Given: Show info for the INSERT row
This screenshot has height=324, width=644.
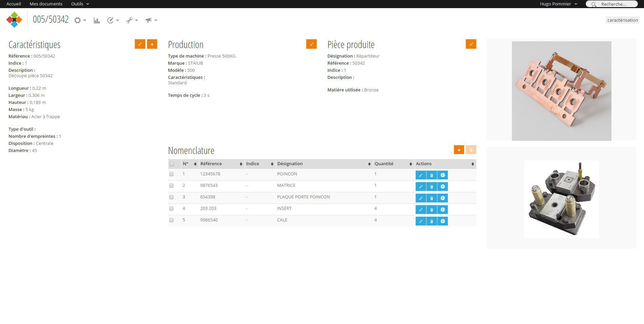Looking at the screenshot, I should pos(442,210).
